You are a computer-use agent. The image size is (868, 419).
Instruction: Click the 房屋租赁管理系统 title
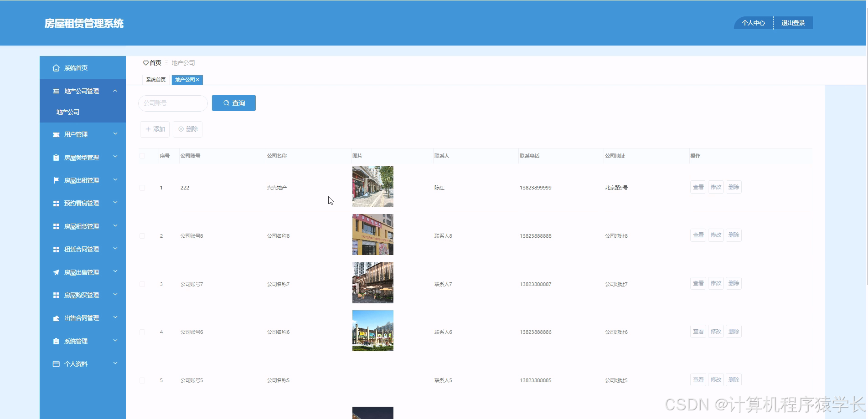[84, 24]
